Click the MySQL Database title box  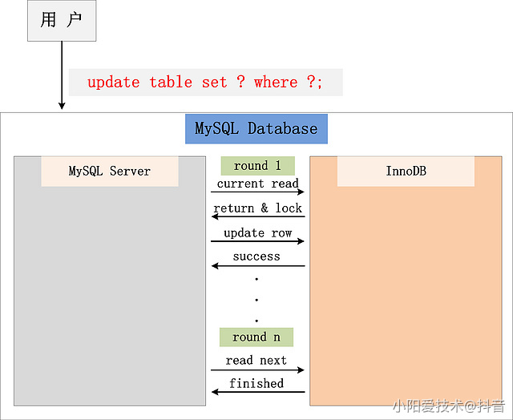(256, 129)
